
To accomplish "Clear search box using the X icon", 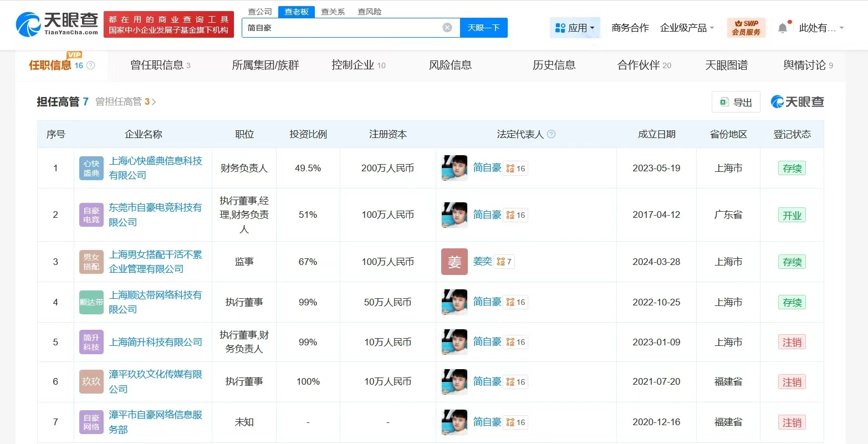I will [447, 27].
